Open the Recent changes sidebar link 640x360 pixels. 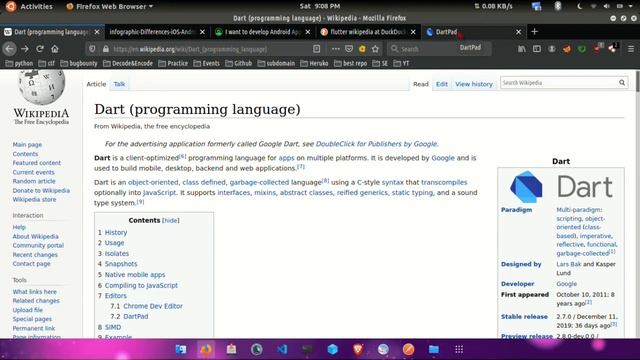(35, 255)
